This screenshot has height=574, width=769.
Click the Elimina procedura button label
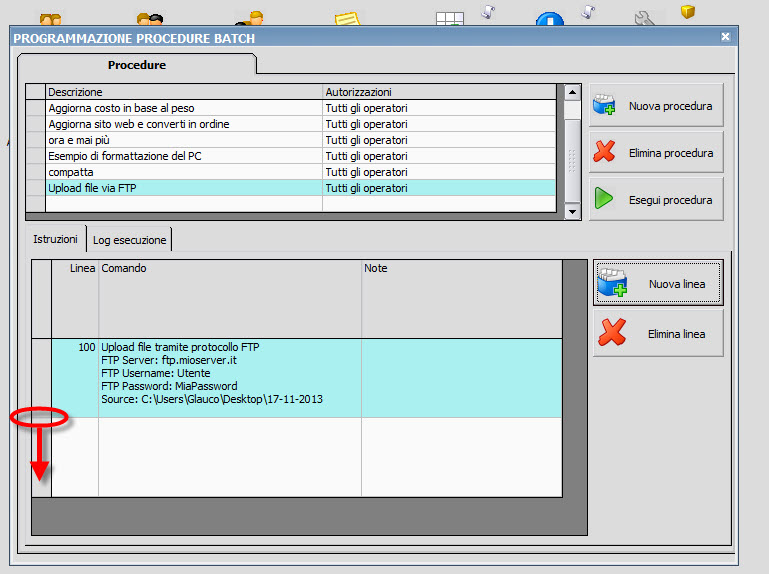point(671,153)
